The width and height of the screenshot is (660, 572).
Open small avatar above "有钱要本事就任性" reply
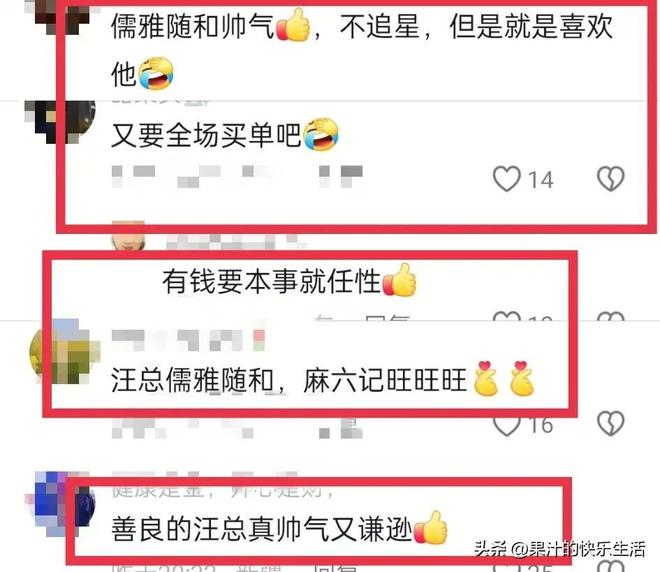tap(128, 236)
